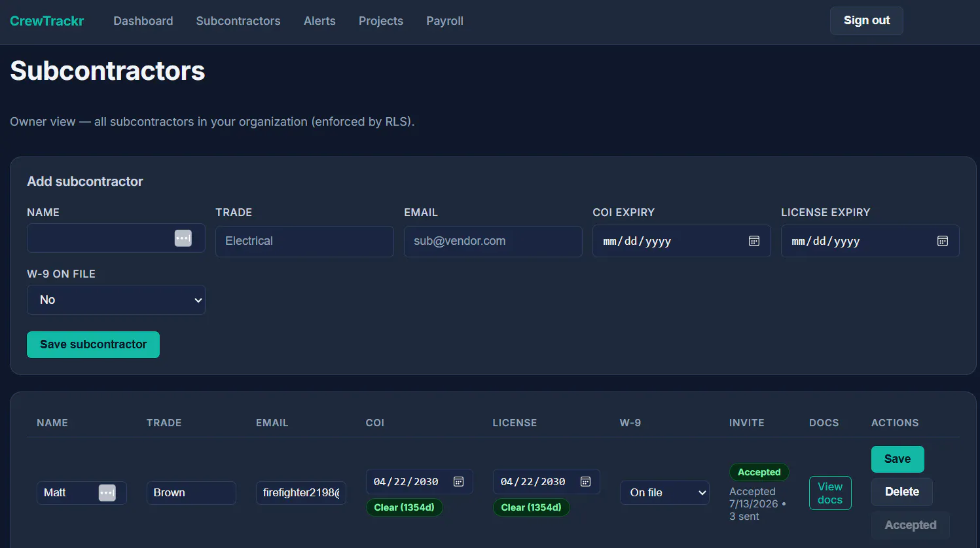The height and width of the screenshot is (548, 980).
Task: Click the ACTIONS column header
Action: tap(895, 423)
